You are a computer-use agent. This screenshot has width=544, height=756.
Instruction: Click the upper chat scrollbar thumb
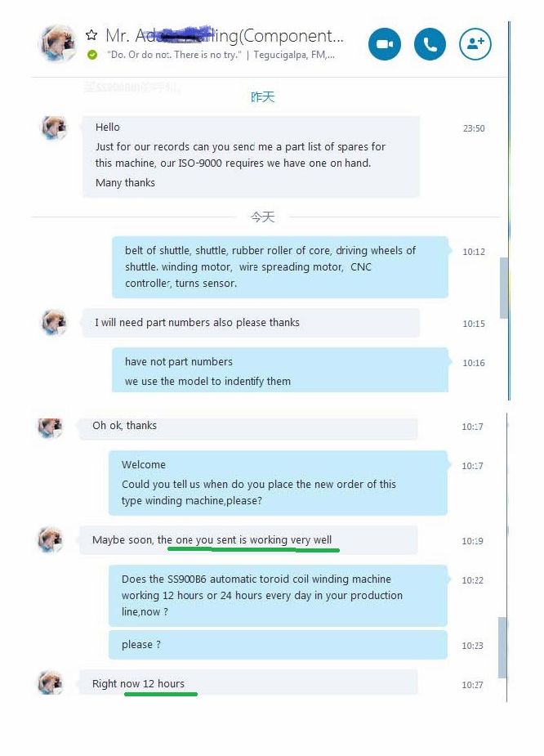point(504,288)
